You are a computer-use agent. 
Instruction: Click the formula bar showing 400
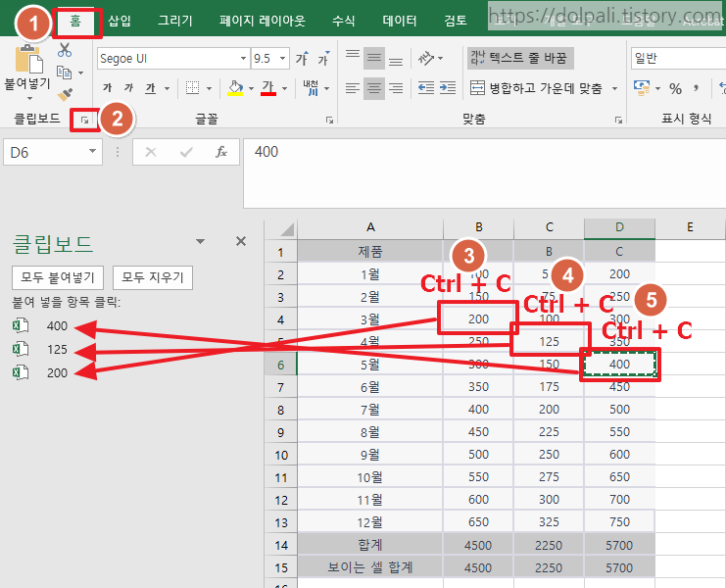click(484, 173)
